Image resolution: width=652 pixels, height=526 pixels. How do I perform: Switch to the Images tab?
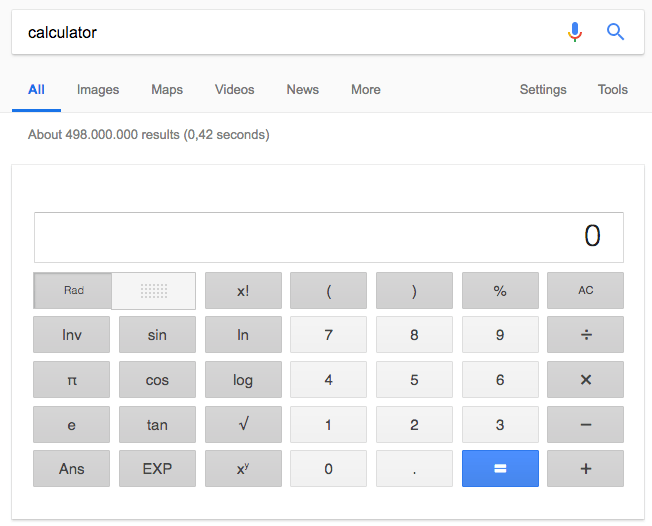click(98, 90)
